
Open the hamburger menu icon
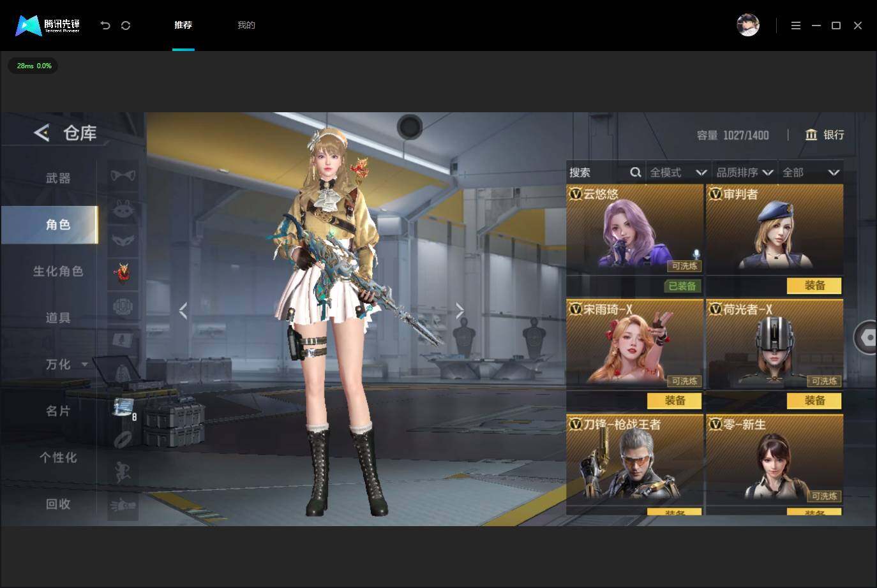[x=796, y=26]
